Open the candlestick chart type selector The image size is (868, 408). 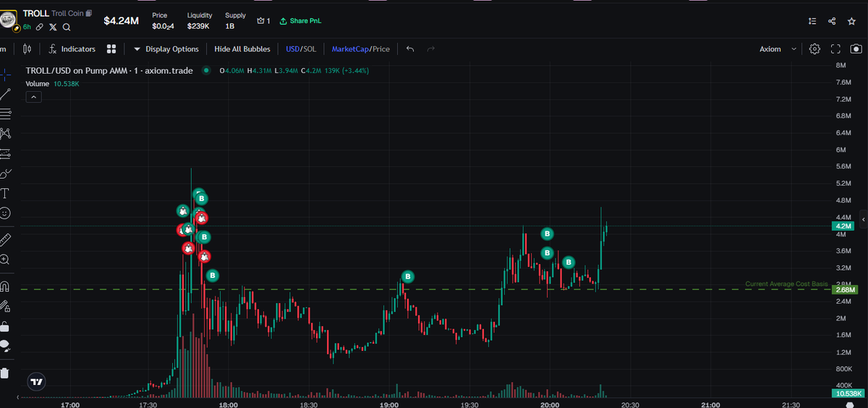tap(27, 49)
